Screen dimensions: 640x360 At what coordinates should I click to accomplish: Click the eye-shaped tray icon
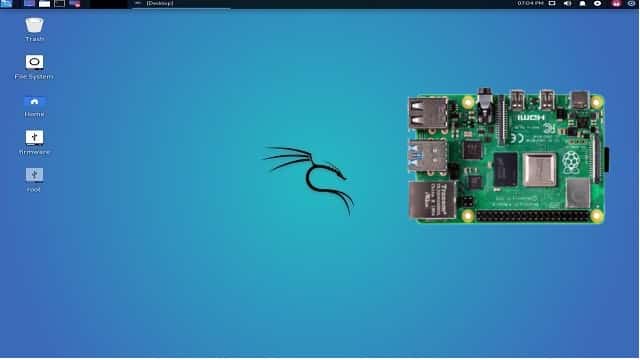[598, 3]
